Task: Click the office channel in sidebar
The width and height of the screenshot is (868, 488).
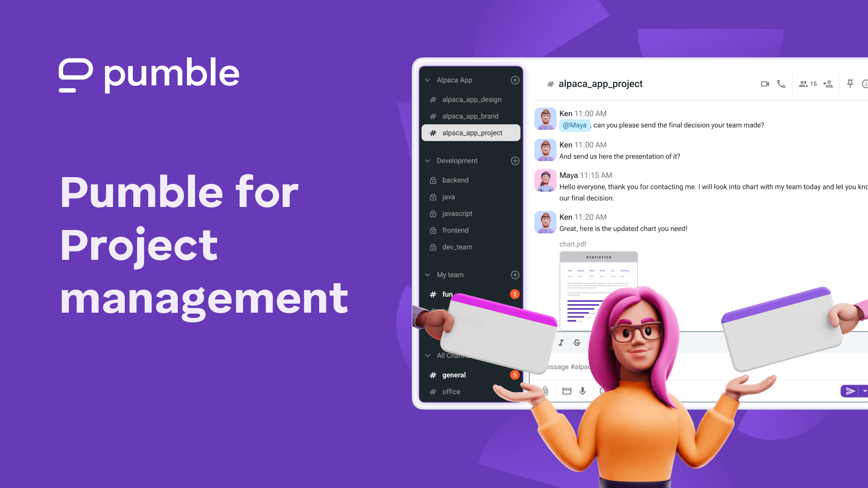Action: [451, 391]
